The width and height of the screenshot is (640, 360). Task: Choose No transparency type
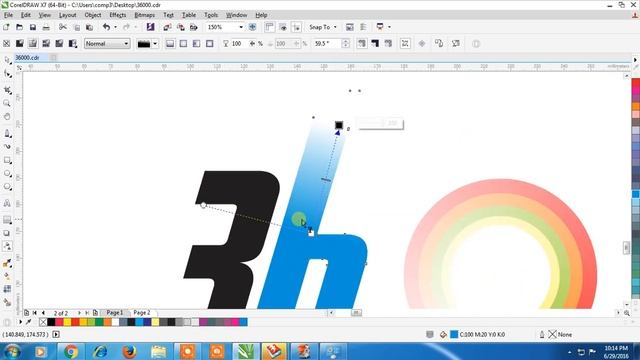tap(6, 43)
